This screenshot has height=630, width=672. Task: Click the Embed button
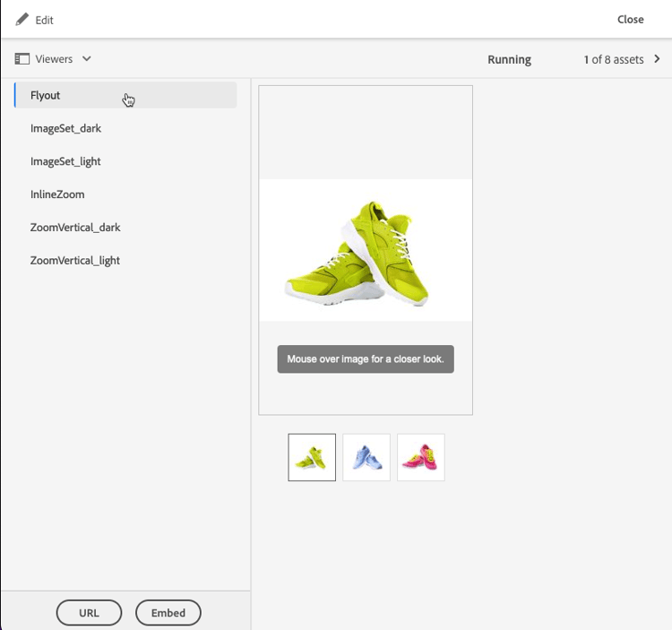click(168, 612)
